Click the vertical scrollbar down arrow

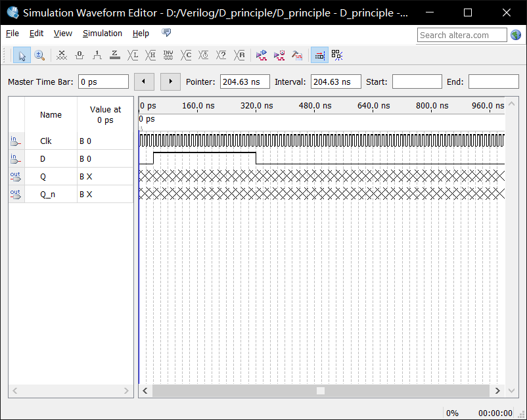[x=511, y=390]
